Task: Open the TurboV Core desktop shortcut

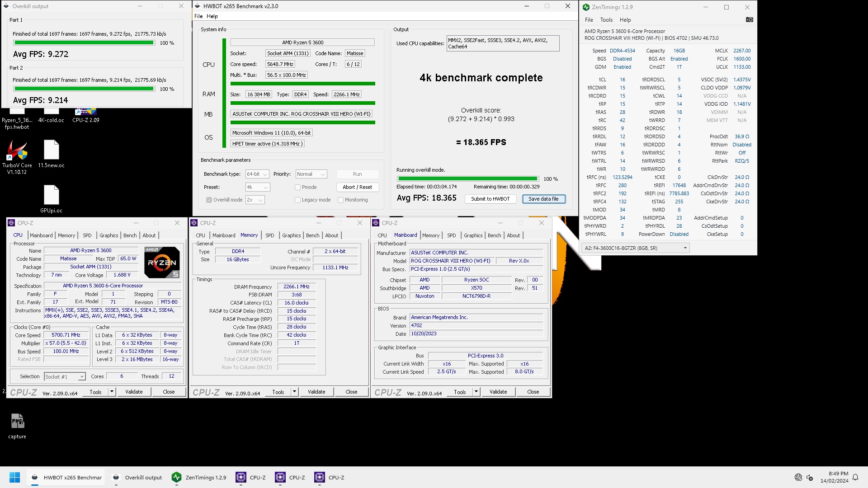Action: click(x=17, y=157)
